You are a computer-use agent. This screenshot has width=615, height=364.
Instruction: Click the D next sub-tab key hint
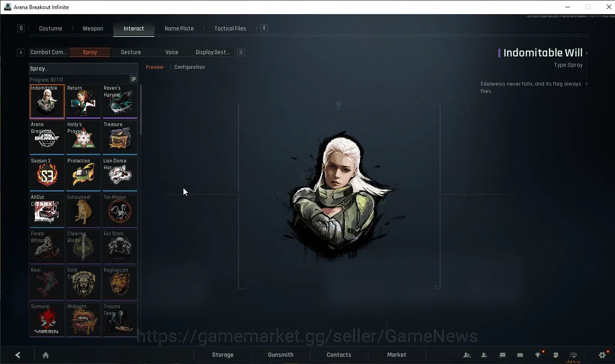pos(241,52)
